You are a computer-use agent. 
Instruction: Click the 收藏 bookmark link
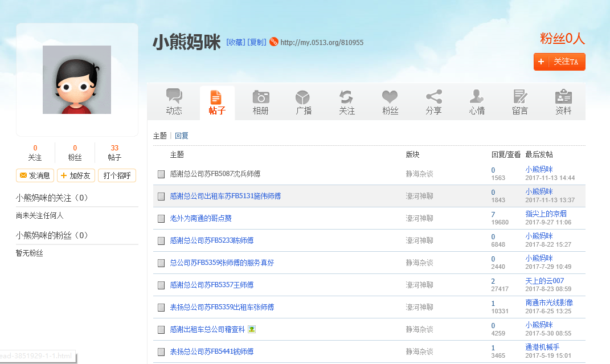click(x=236, y=42)
